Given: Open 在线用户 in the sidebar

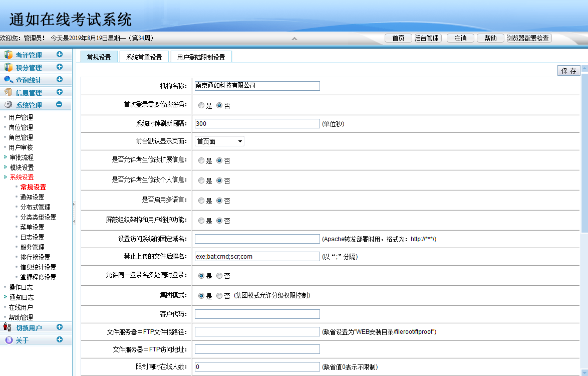Looking at the screenshot, I should click(x=21, y=307).
